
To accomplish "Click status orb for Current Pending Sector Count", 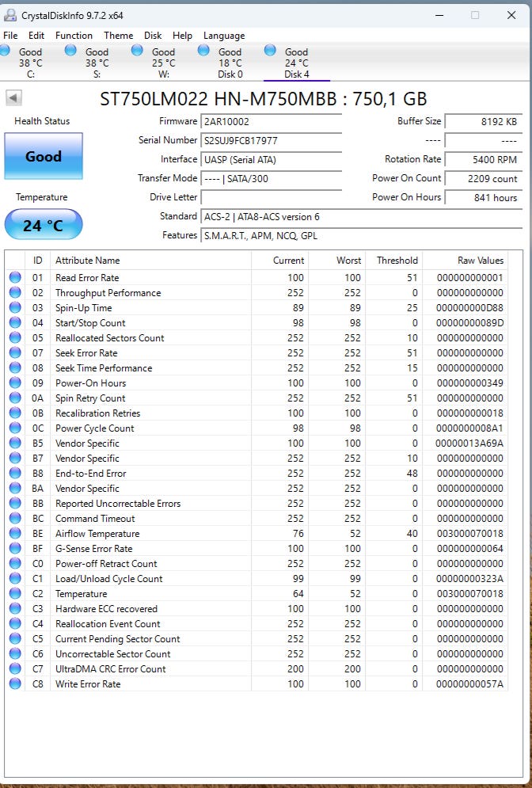I will 15,639.
